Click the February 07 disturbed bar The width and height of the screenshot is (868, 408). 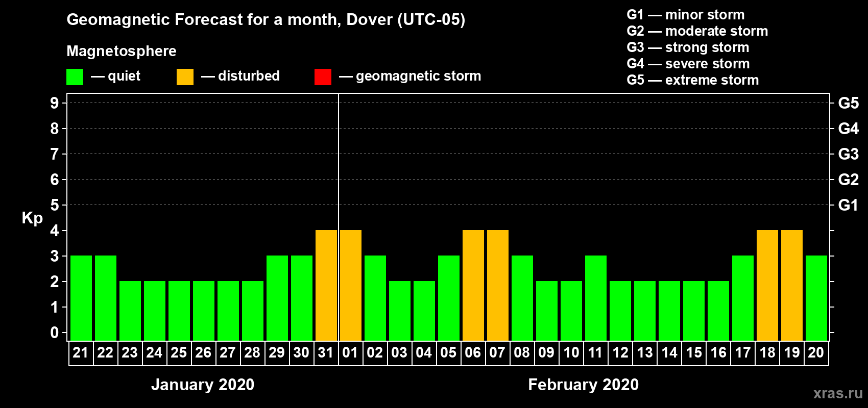point(498,285)
